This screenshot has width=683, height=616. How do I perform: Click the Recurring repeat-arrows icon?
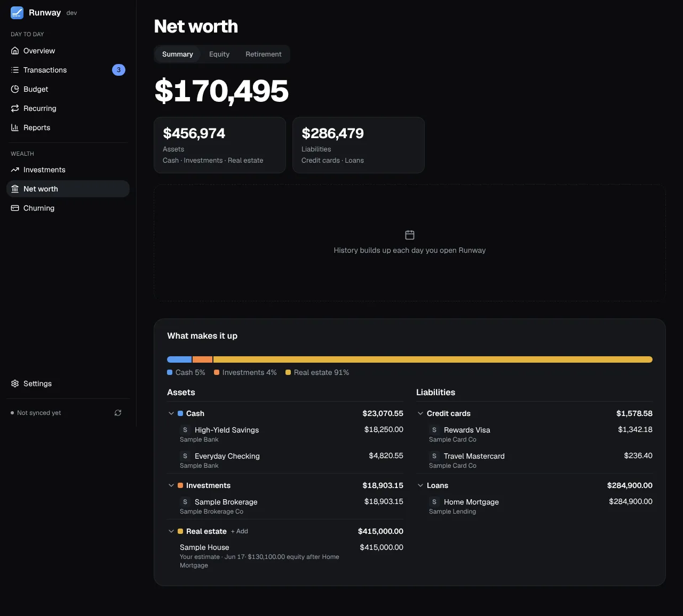[x=15, y=108]
